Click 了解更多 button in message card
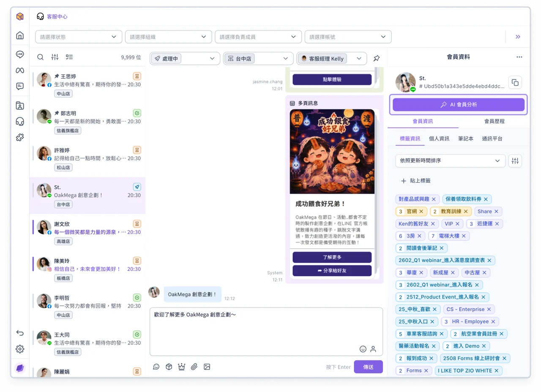Image resolution: width=541 pixels, height=392 pixels. click(x=332, y=257)
